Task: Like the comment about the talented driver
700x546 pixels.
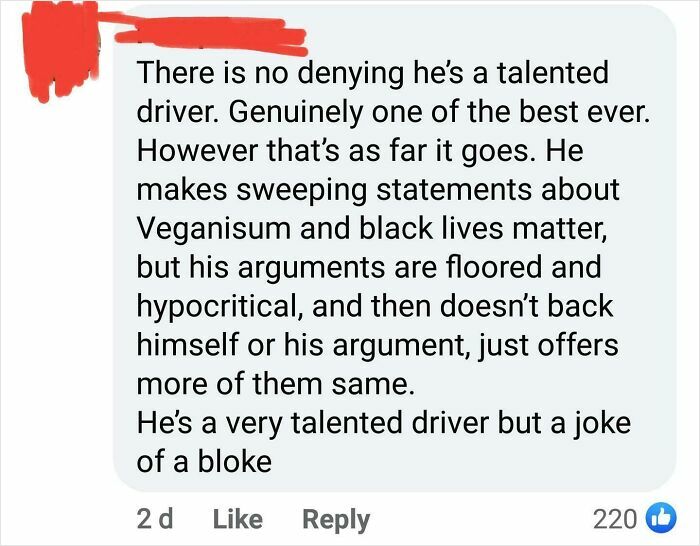Action: coord(238,519)
